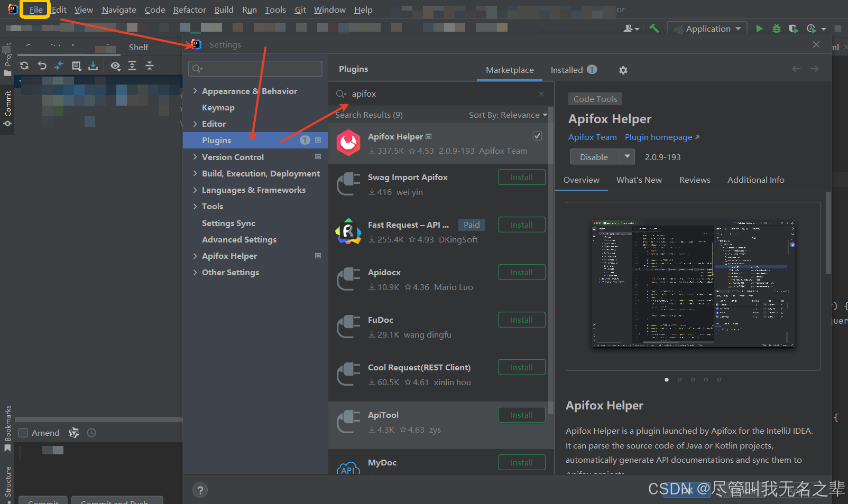Screen dimensions: 848x504
Task: Clear the apifox search with X icon
Action: [541, 94]
